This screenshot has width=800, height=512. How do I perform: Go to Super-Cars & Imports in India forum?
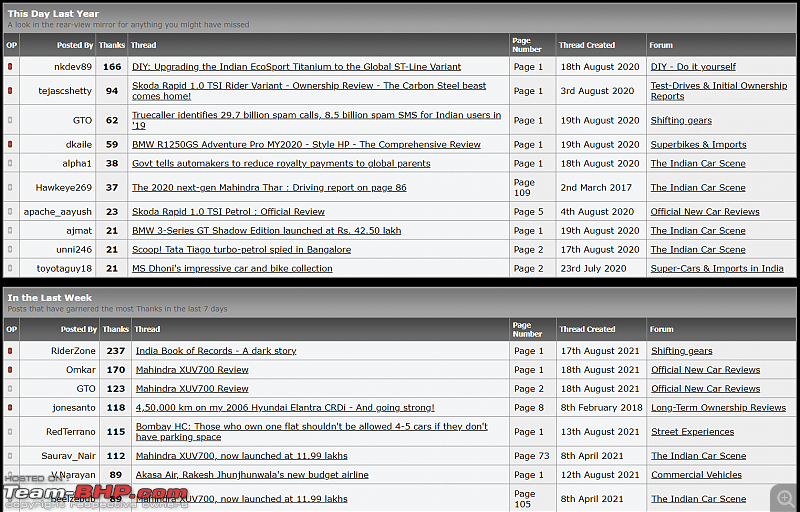pyautogui.click(x=717, y=268)
